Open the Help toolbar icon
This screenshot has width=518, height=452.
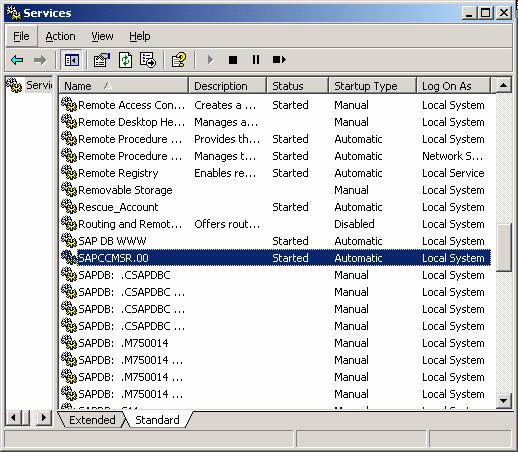pyautogui.click(x=179, y=60)
